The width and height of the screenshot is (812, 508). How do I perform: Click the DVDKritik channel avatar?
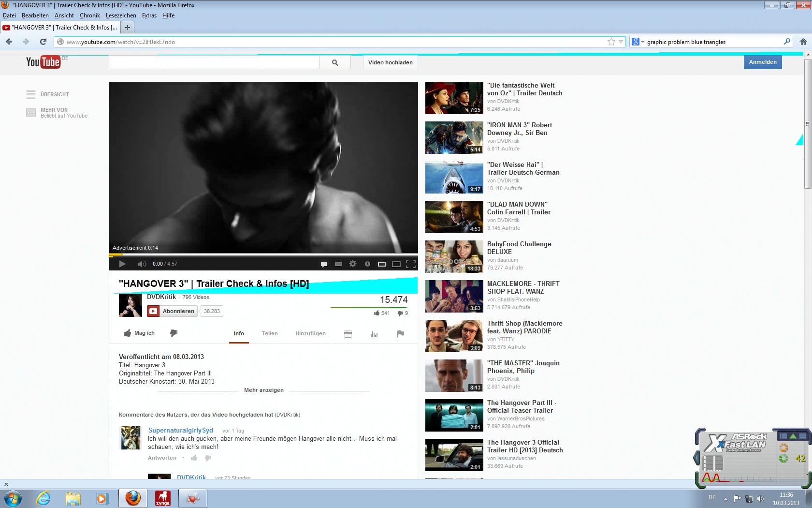click(130, 305)
